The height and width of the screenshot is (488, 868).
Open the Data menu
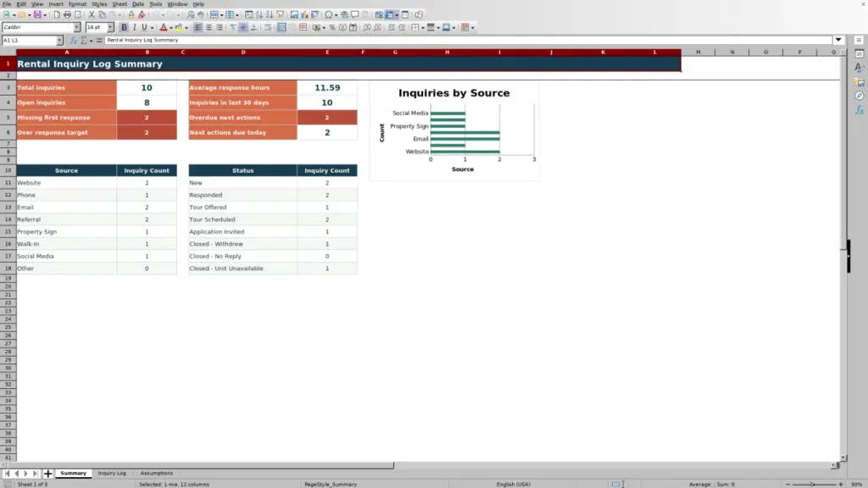[138, 4]
